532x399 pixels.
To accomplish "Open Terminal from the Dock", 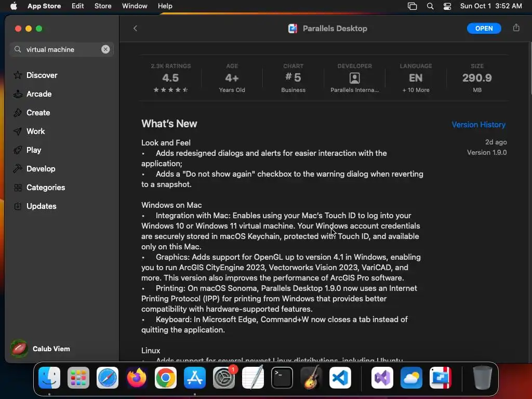I will [282, 378].
